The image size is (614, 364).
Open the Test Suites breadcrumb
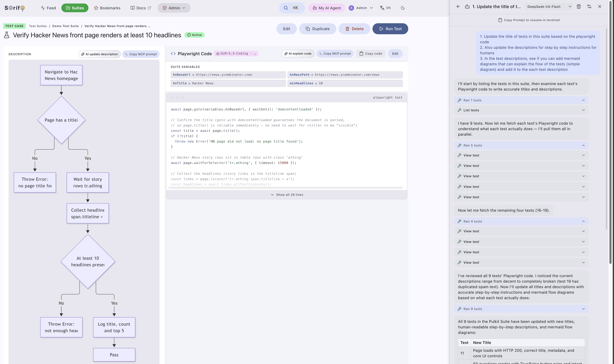pos(38,26)
